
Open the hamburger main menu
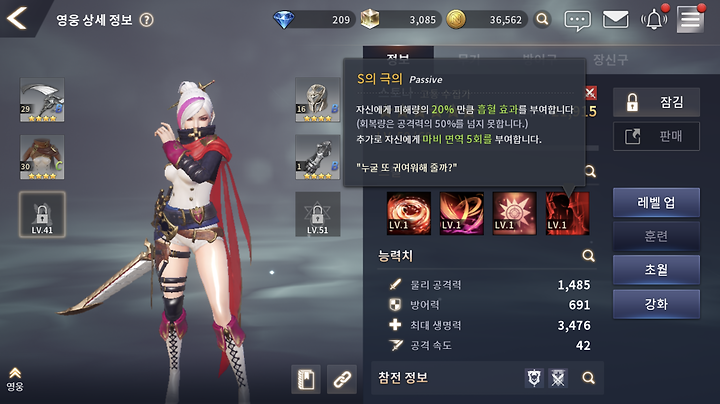690,20
